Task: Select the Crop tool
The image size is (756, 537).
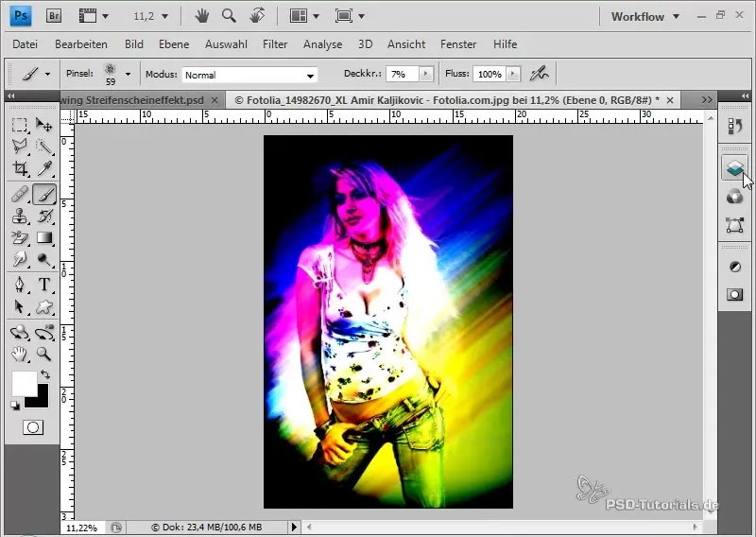Action: pos(19,168)
